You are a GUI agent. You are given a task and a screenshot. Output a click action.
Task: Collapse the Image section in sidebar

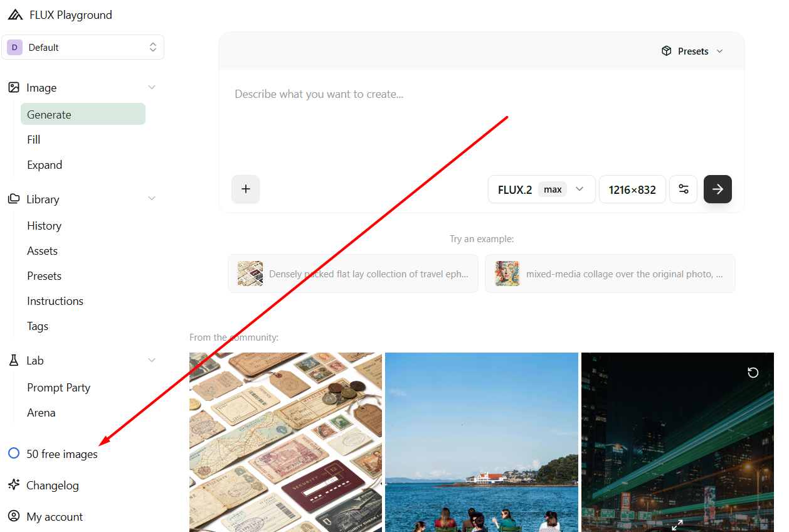click(x=151, y=87)
